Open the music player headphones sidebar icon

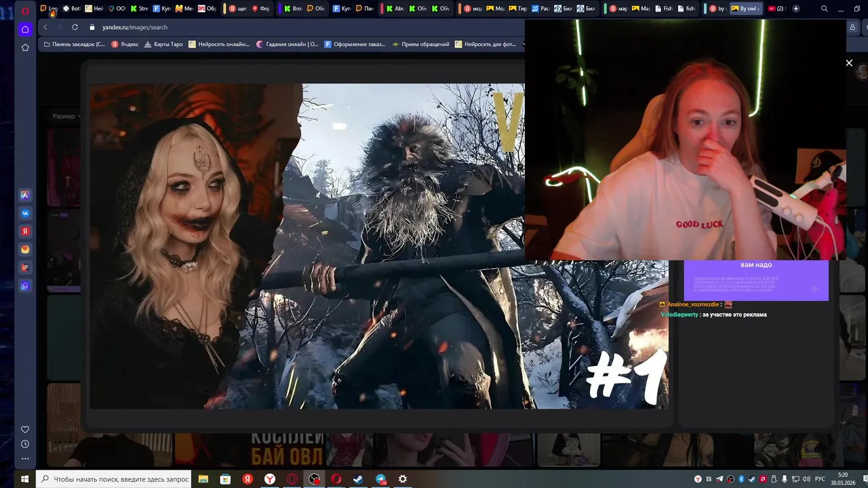click(x=25, y=286)
